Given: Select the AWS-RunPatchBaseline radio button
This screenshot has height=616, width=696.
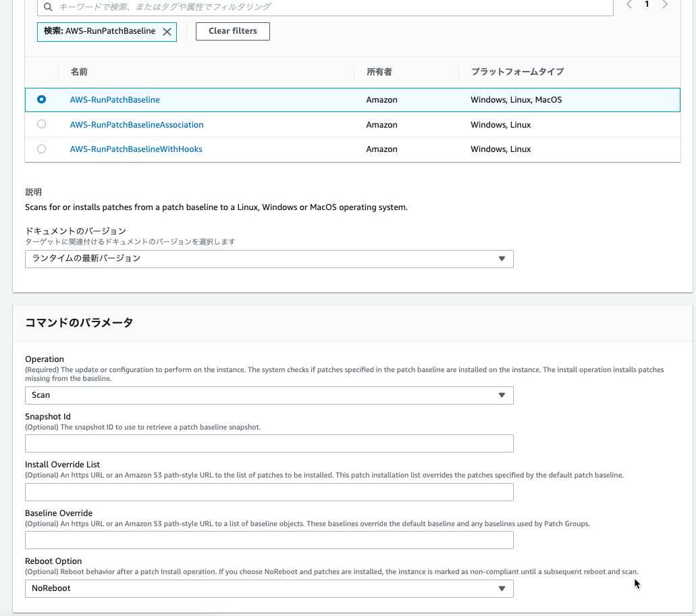Looking at the screenshot, I should click(41, 99).
